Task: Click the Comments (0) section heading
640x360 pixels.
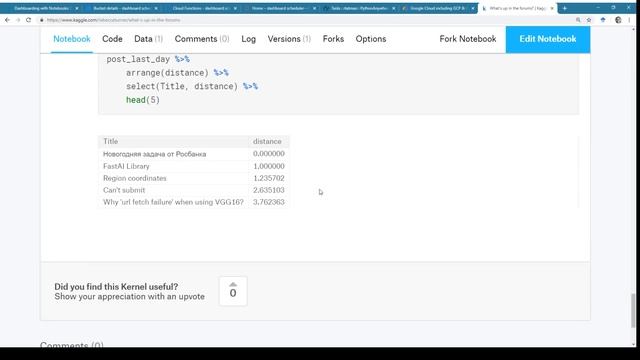Action: click(71, 345)
